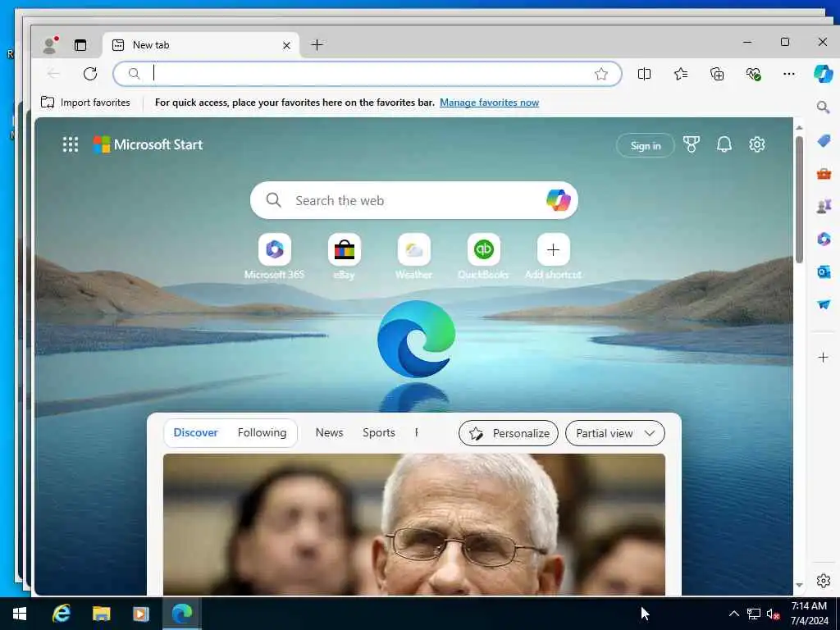Click the Personalize button
Image resolution: width=840 pixels, height=630 pixels.
point(509,433)
